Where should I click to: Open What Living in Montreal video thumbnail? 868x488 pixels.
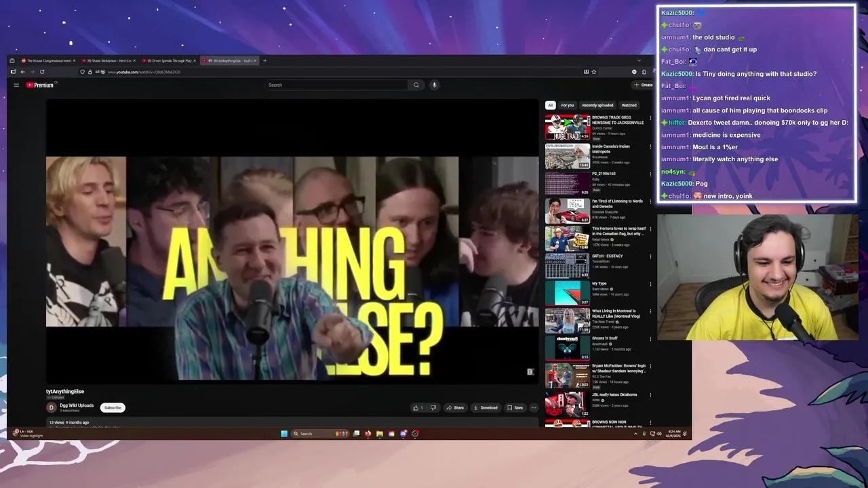click(x=568, y=321)
